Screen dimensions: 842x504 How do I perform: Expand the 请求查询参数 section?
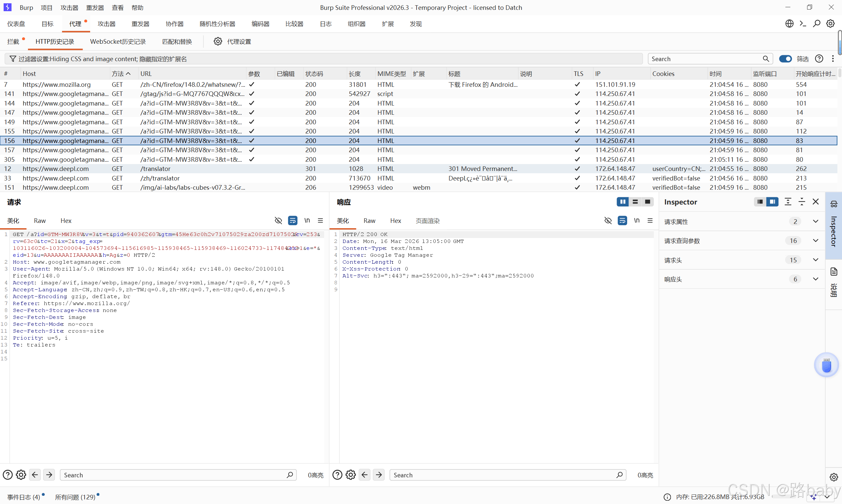pos(815,240)
